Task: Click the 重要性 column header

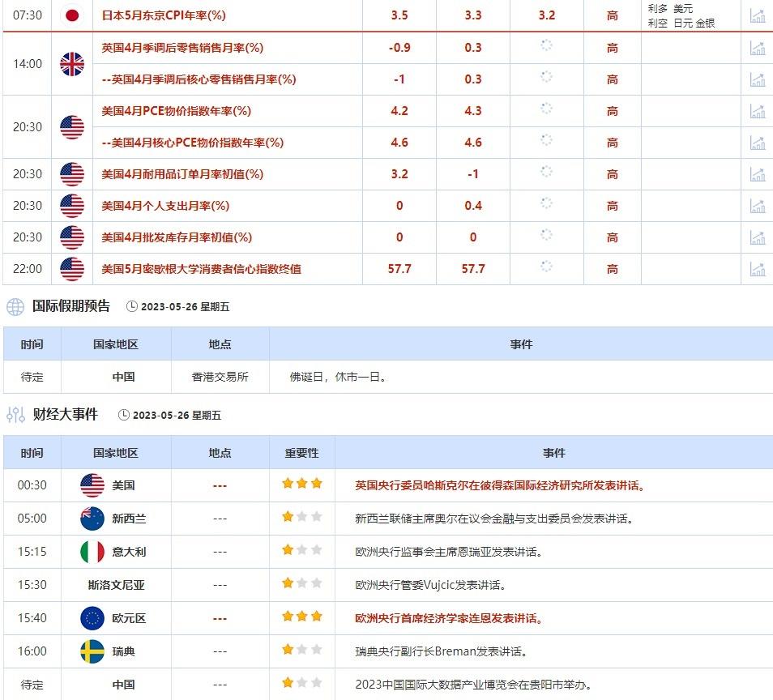Action: coord(301,453)
